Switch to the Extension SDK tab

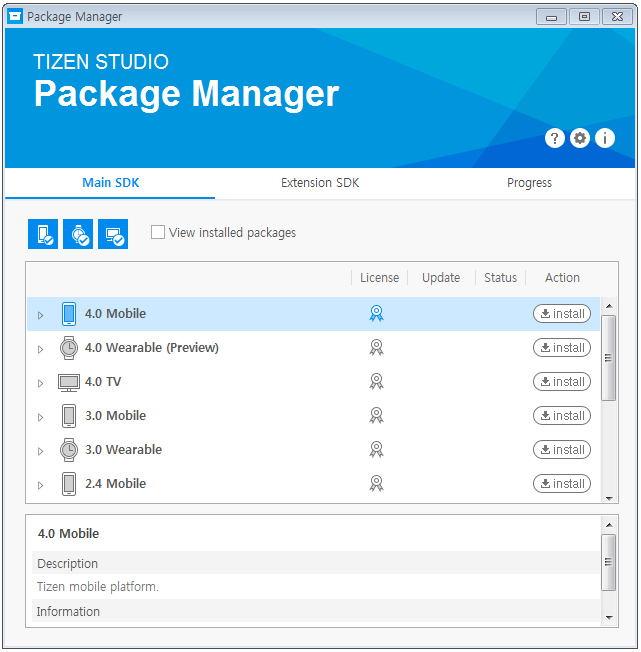coord(320,183)
